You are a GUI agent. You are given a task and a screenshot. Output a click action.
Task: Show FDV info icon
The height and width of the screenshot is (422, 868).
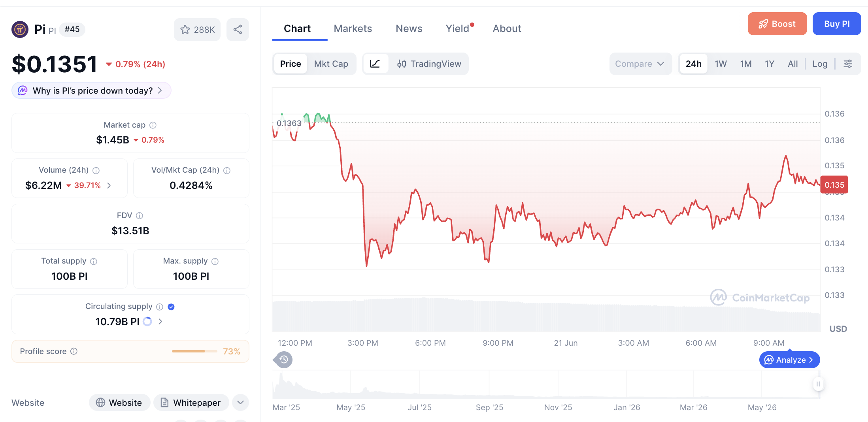[140, 216]
